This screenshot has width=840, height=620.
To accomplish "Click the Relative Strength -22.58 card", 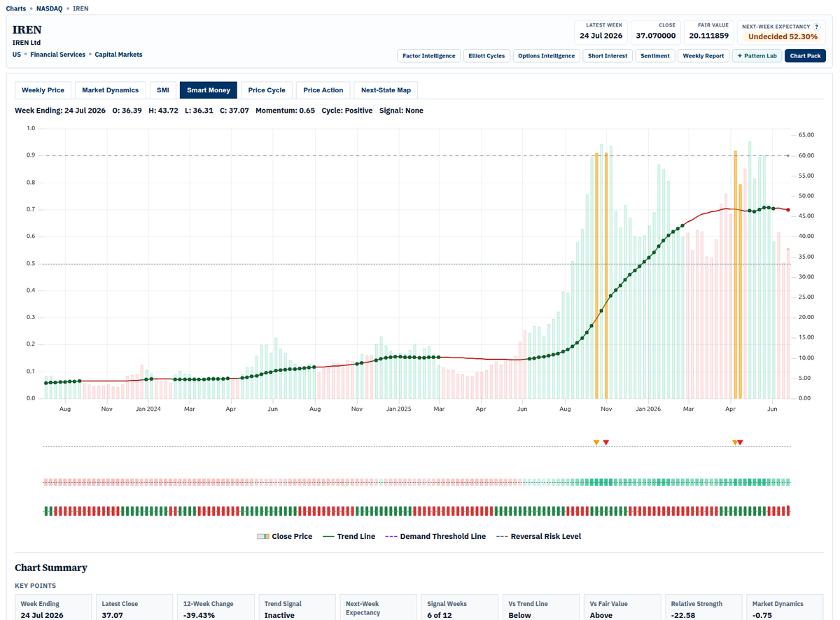I will click(703, 607).
